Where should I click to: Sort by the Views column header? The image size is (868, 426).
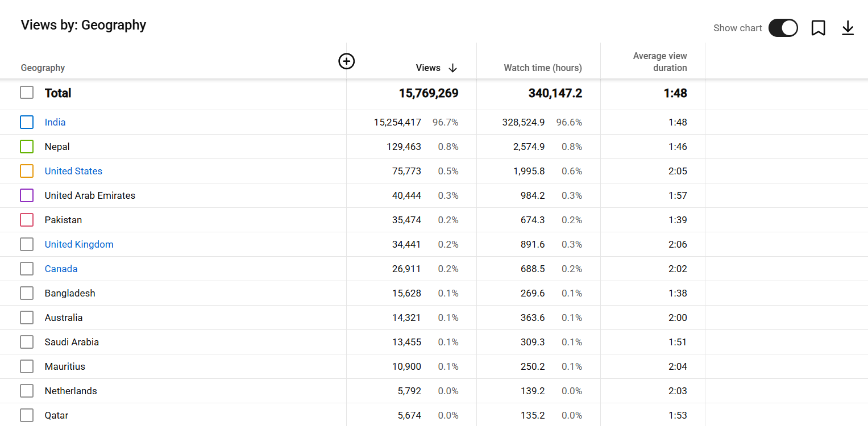[x=428, y=68]
